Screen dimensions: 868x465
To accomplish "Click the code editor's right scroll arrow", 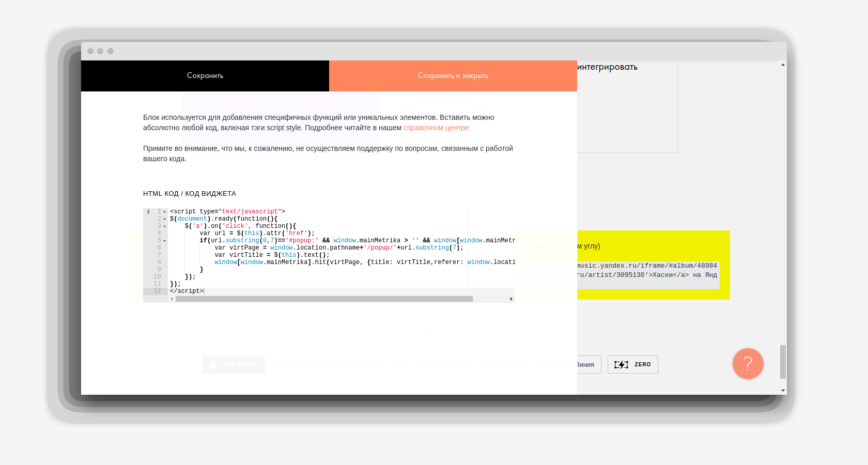I will [512, 299].
